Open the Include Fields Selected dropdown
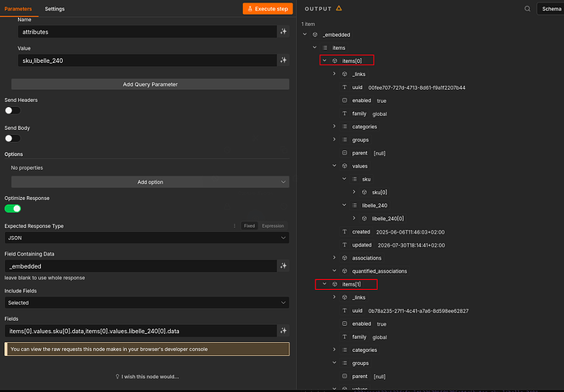Viewport: 564px width, 392px height. pos(147,302)
